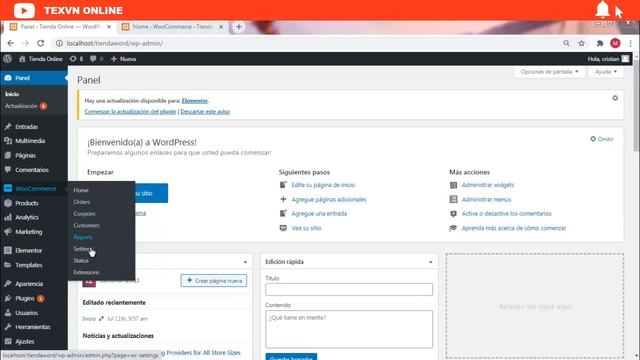Viewport: 640px width, 360px height.
Task: Select Customers in WooCommerce flyout
Action: coord(87,225)
